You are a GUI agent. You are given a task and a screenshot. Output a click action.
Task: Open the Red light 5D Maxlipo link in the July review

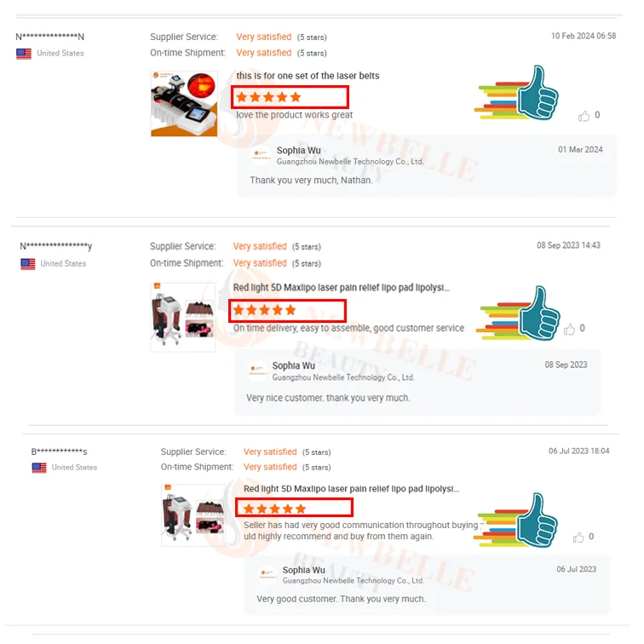click(352, 489)
